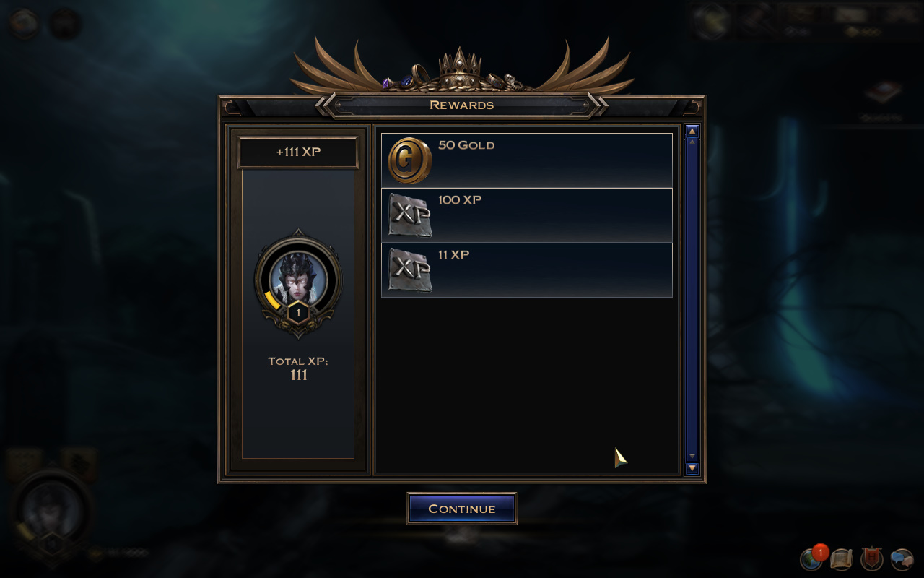
Task: Click the XP icon beside 100 XP
Action: tap(410, 215)
